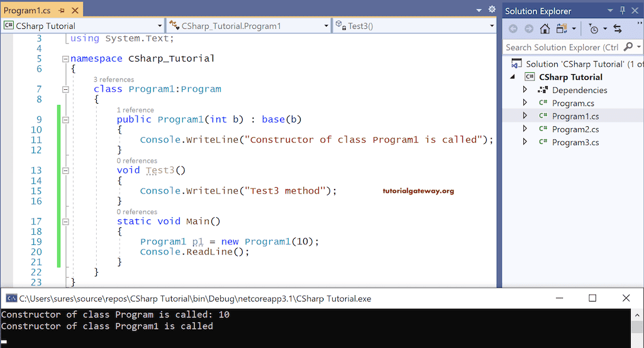The width and height of the screenshot is (644, 348).
Task: Expand the Program2.cs node
Action: click(525, 129)
